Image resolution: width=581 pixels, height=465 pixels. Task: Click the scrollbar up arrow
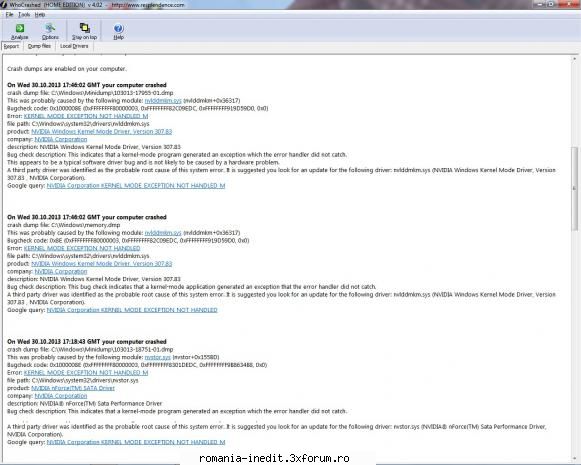click(574, 59)
